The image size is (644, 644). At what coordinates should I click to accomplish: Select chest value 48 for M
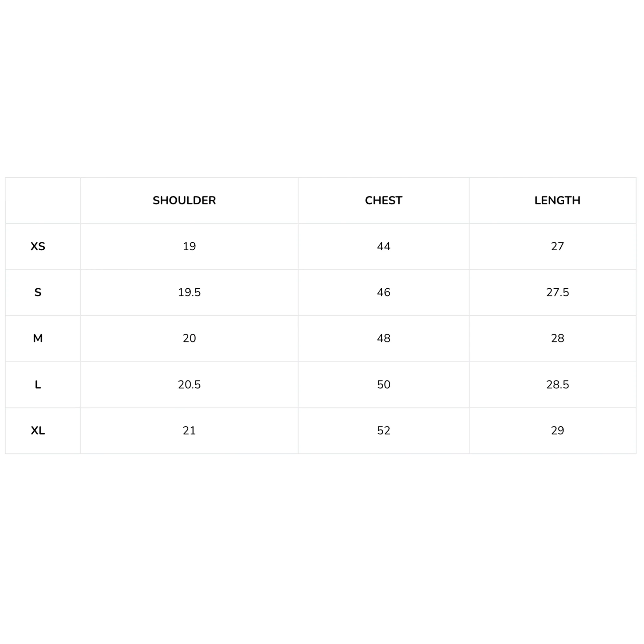383,338
